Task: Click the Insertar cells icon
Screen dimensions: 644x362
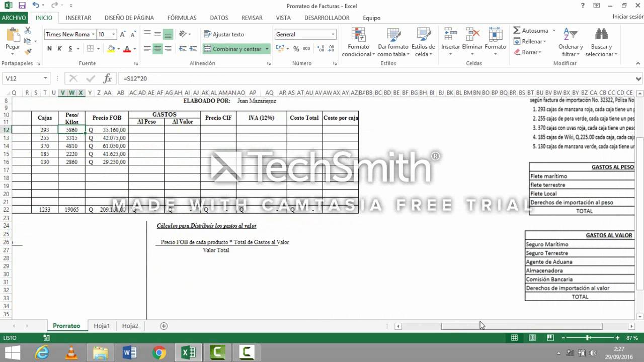Action: 450,34
